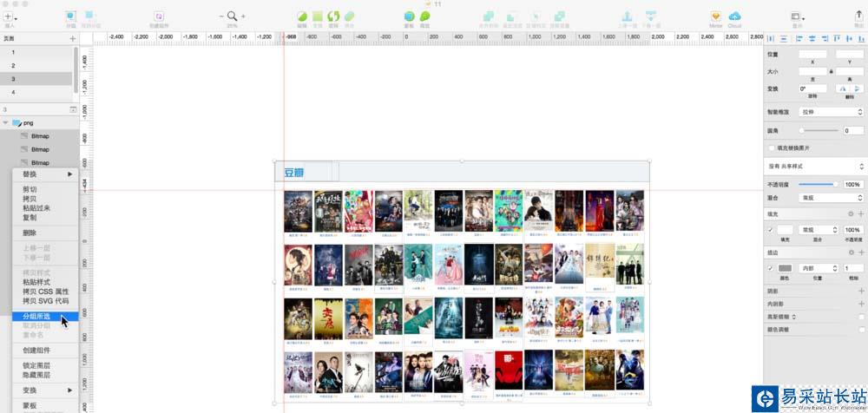
Task: Open the View display dropdown in toolbar
Action: pos(798,16)
